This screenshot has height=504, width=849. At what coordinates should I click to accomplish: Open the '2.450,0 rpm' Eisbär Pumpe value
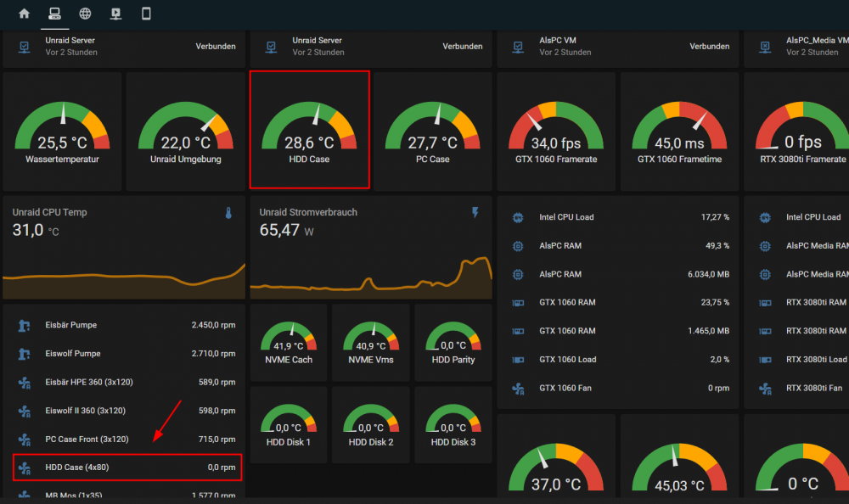tap(213, 325)
